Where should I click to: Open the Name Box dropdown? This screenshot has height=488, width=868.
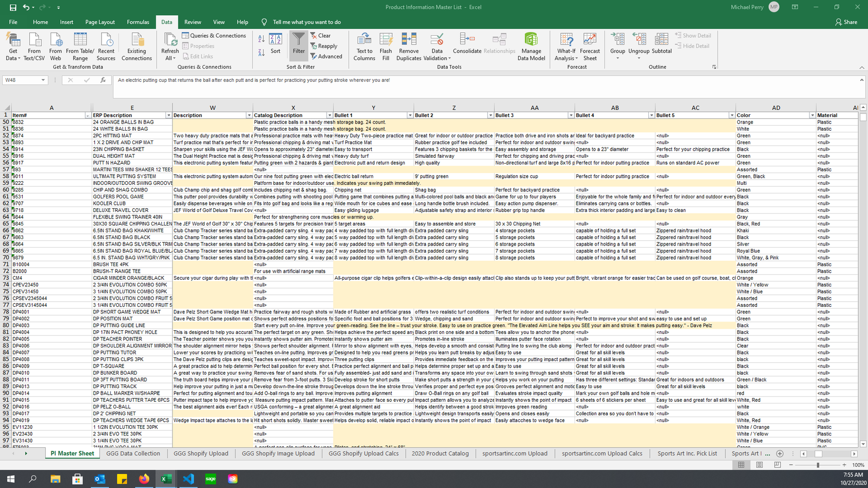tap(43, 80)
